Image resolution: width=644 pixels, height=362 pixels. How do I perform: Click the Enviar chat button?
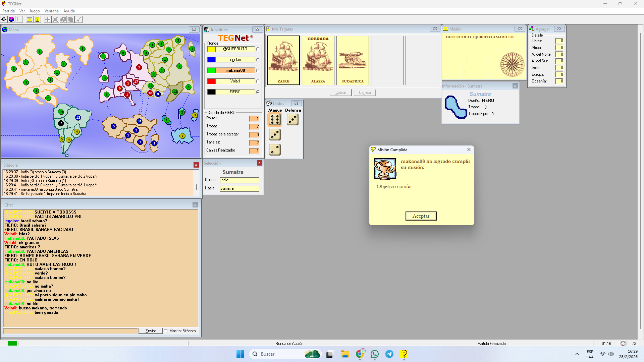coord(150,331)
